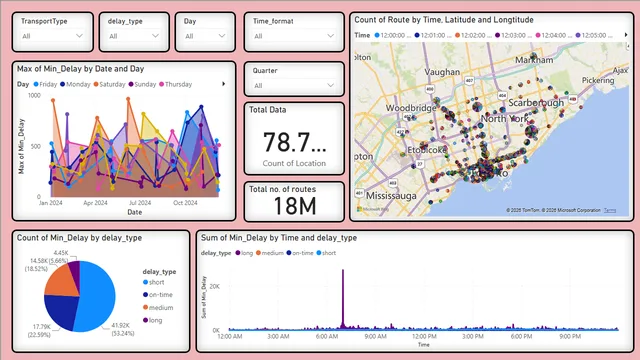
Task: Select 12:05:00 in the Time legend
Action: (x=594, y=35)
